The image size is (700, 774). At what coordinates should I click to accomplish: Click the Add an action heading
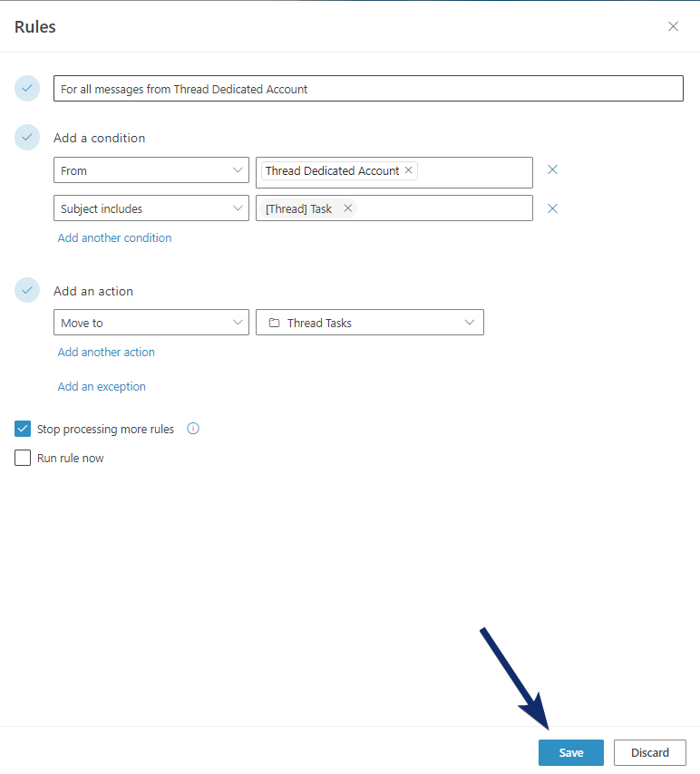93,291
